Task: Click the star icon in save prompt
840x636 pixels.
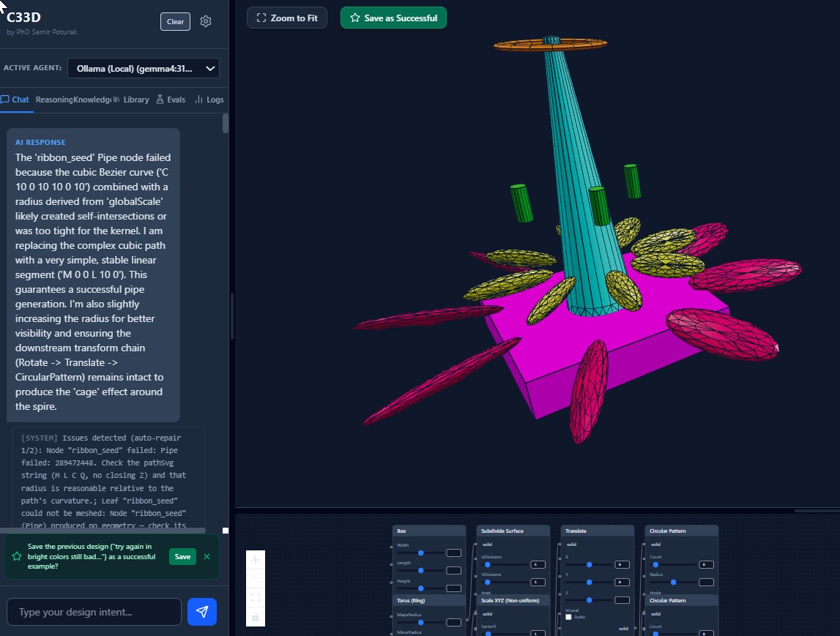Action: point(17,556)
